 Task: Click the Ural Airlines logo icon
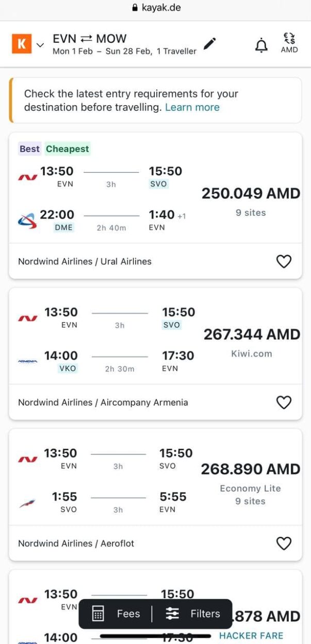coord(27,221)
